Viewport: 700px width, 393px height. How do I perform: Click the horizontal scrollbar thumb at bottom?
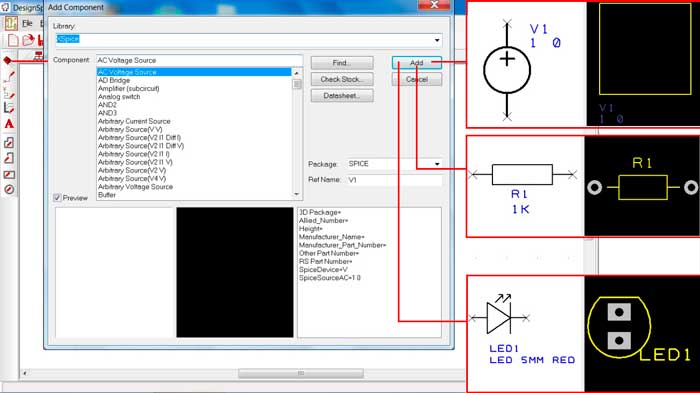[x=300, y=373]
